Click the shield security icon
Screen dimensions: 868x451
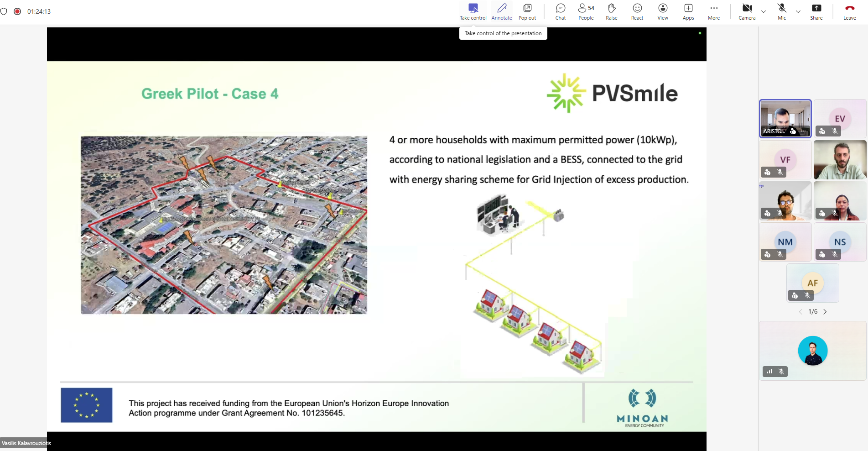pos(4,11)
